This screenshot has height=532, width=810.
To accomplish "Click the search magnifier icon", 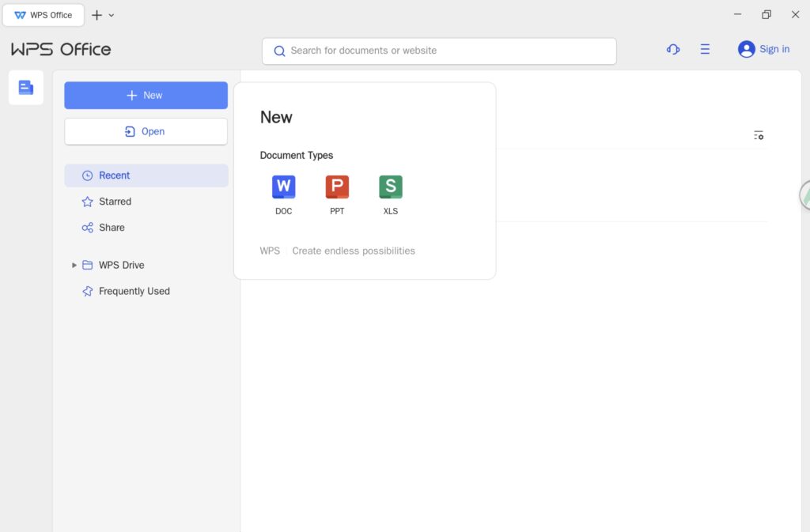I will (279, 51).
